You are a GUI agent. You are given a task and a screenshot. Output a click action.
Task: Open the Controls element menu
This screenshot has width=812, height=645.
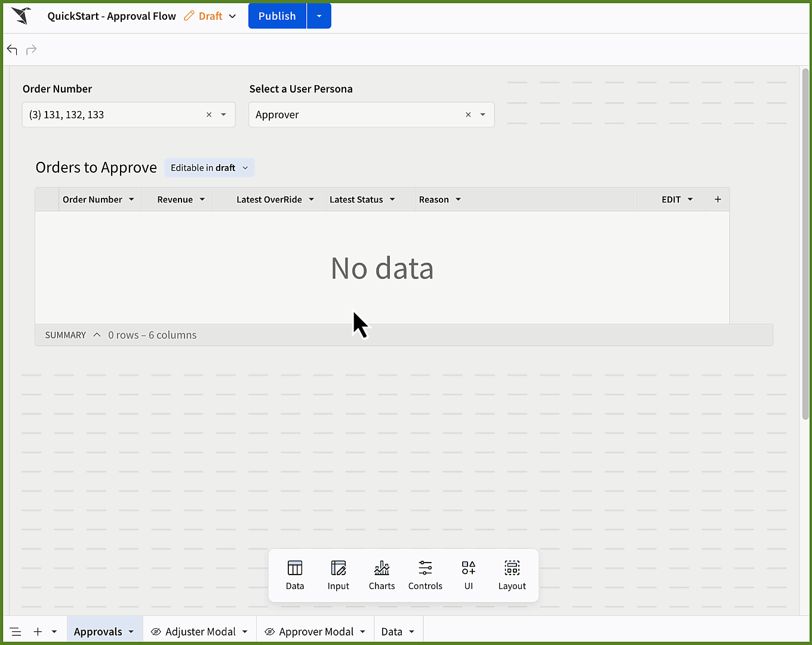(425, 575)
